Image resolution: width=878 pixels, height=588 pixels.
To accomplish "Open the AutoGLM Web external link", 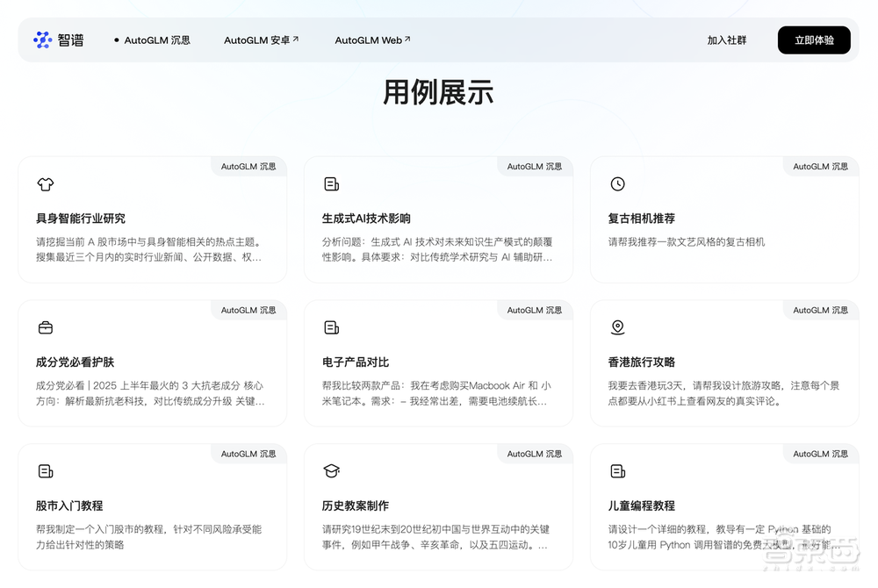I will pyautogui.click(x=369, y=39).
